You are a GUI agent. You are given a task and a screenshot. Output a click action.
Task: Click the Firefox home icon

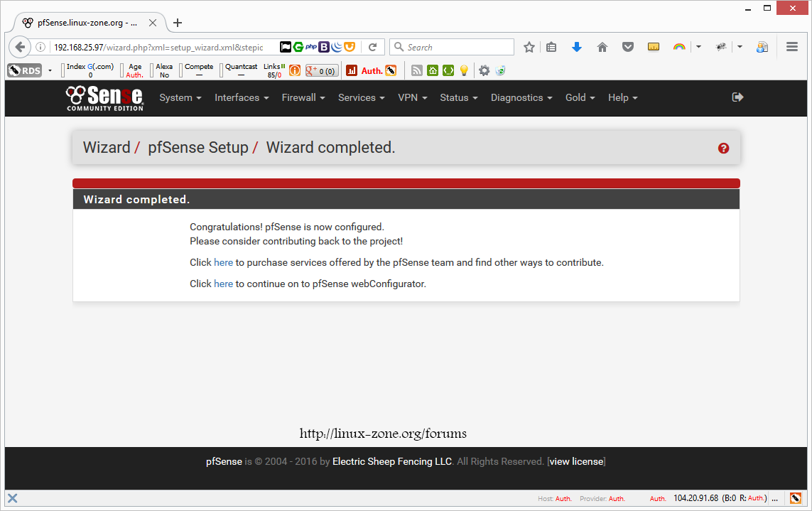pyautogui.click(x=602, y=48)
